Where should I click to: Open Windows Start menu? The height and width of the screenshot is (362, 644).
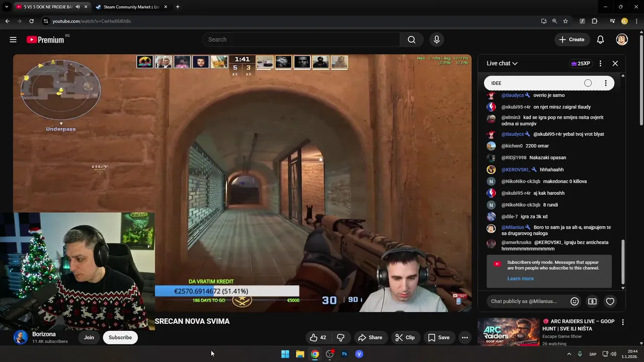(x=285, y=354)
